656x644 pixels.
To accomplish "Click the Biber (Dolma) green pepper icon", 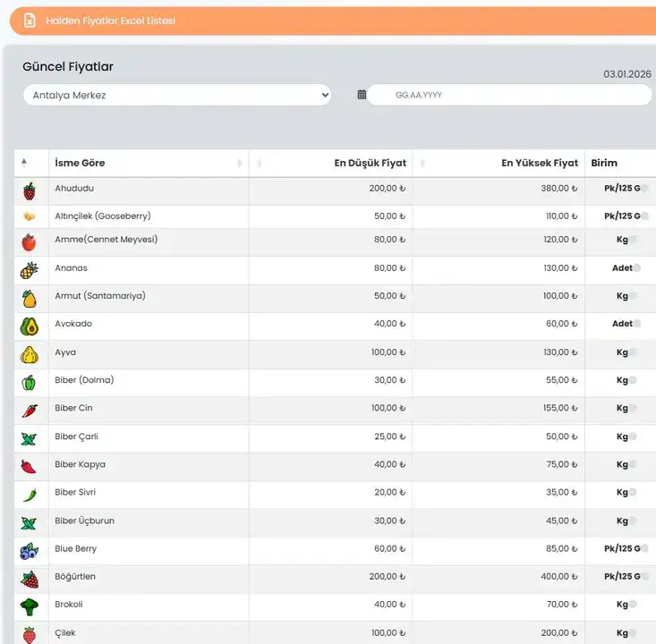I will pyautogui.click(x=30, y=383).
